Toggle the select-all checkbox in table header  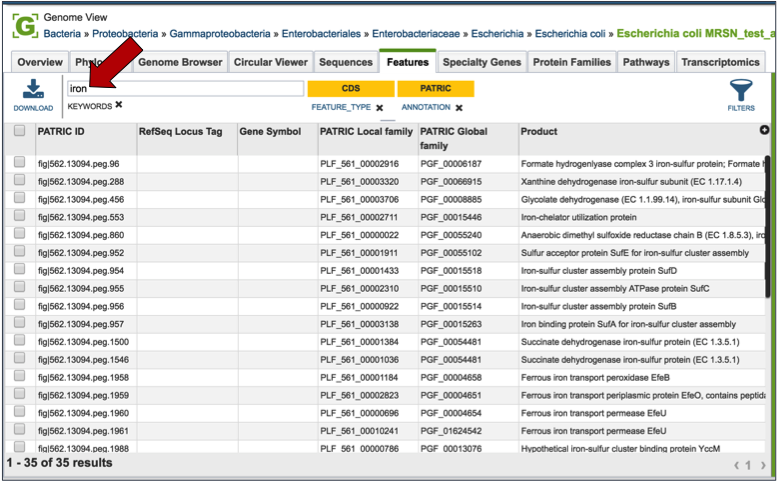[19, 131]
